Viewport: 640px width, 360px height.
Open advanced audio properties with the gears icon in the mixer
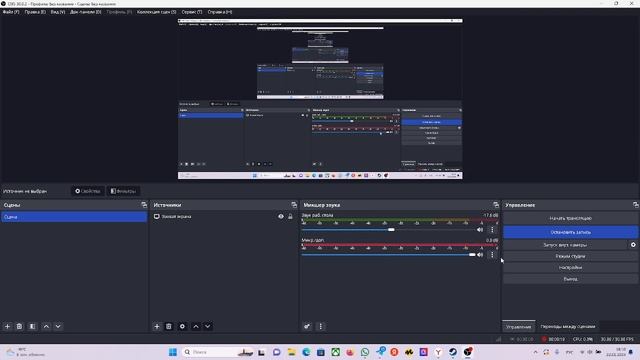[307, 327]
